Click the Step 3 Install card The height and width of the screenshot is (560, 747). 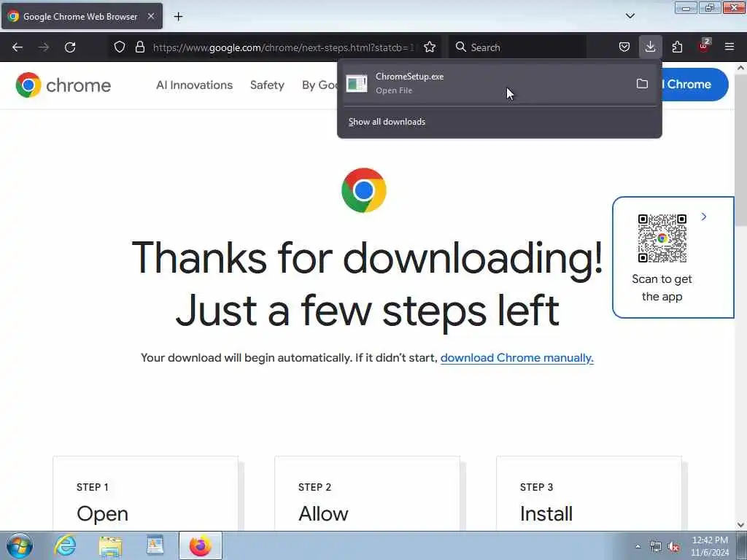coord(589,494)
